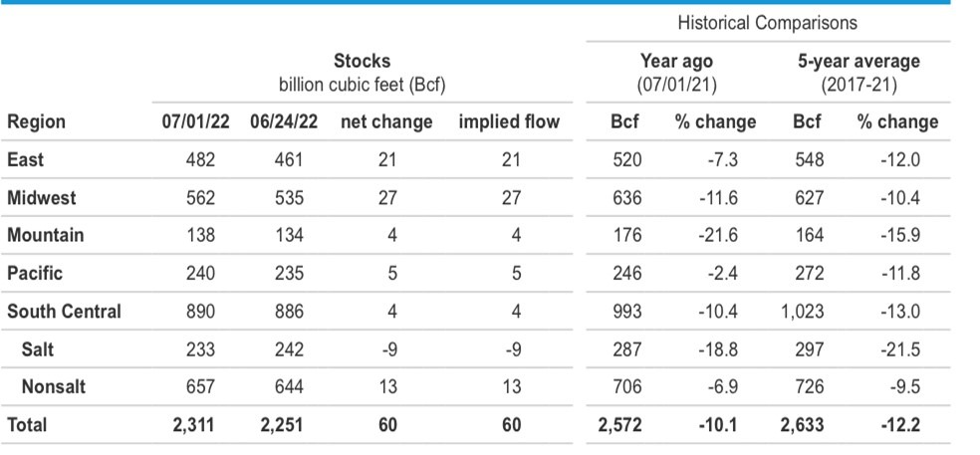Click the Mountain region row label
The image size is (980, 455).
45,236
